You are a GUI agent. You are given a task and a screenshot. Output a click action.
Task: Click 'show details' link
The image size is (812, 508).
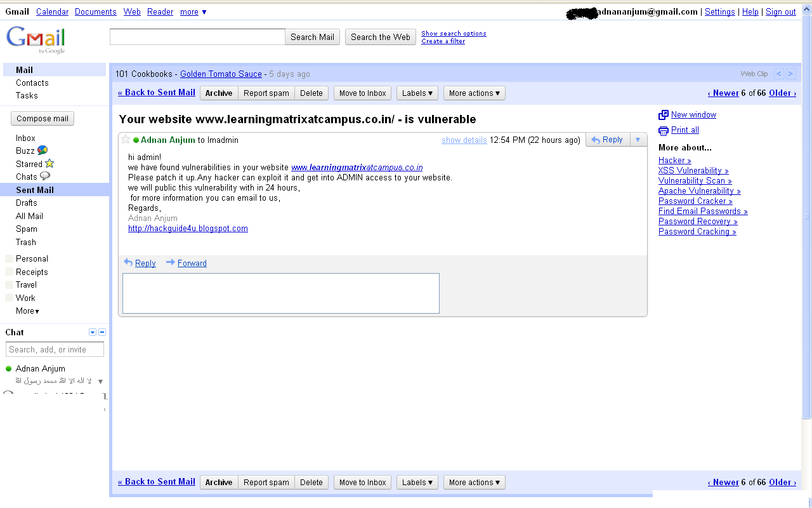pos(464,140)
